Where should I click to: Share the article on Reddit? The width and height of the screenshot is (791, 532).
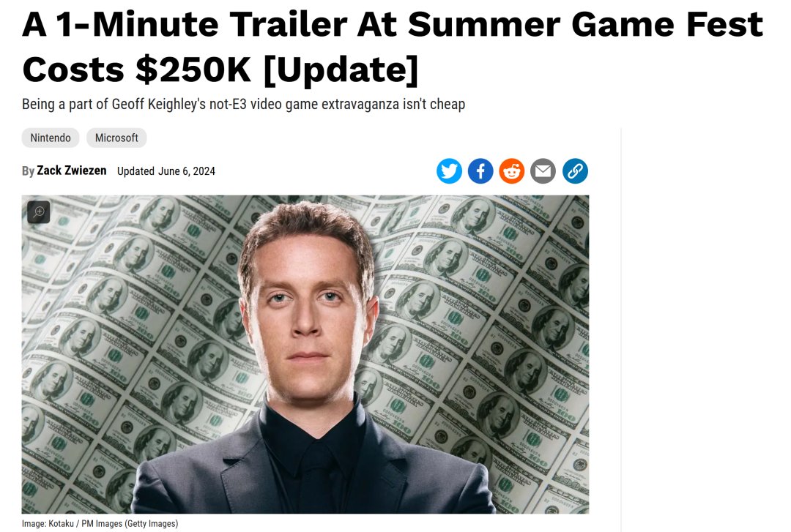(511, 171)
